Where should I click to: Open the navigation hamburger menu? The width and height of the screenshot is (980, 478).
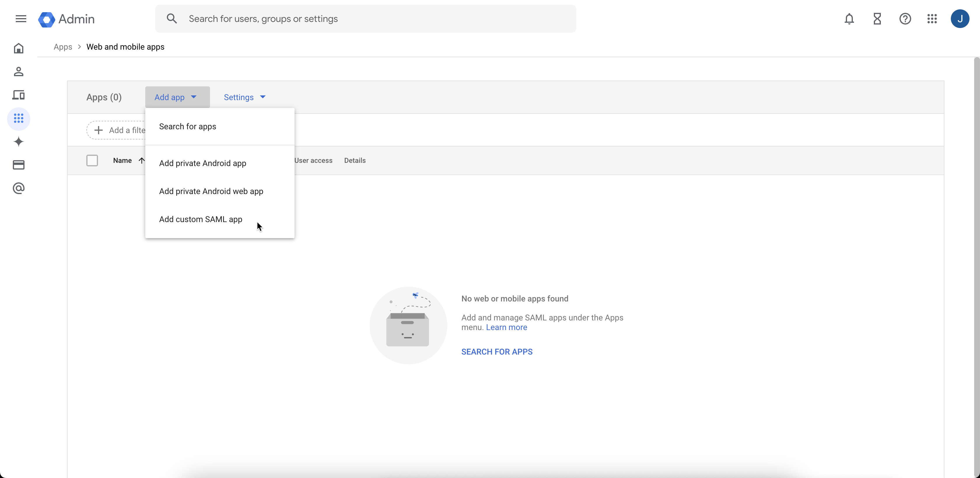tap(21, 19)
